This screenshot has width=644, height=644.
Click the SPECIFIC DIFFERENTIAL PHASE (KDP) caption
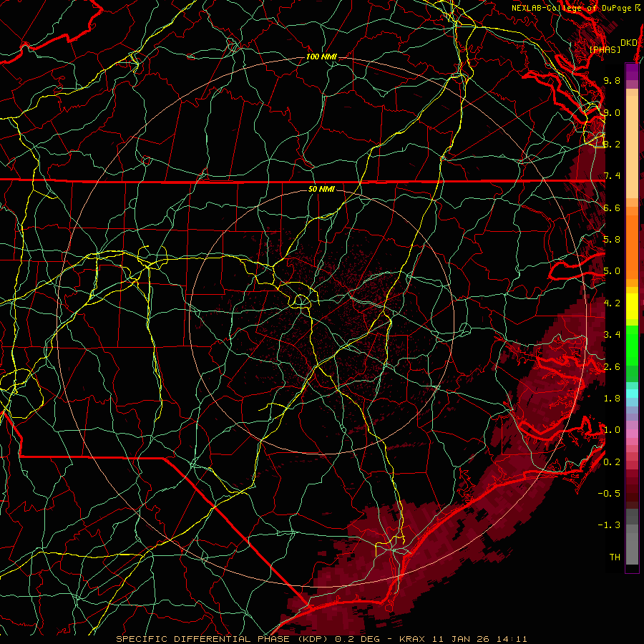223,639
